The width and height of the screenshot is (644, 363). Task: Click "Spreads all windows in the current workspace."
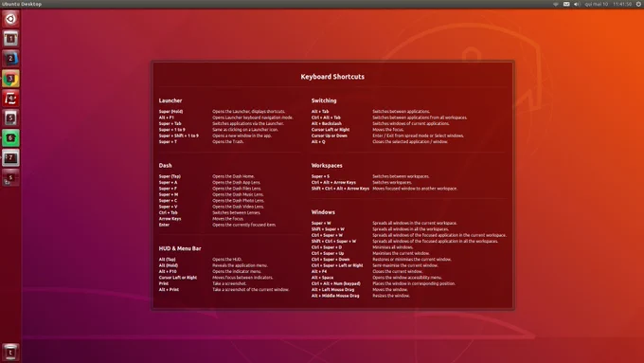pos(415,224)
